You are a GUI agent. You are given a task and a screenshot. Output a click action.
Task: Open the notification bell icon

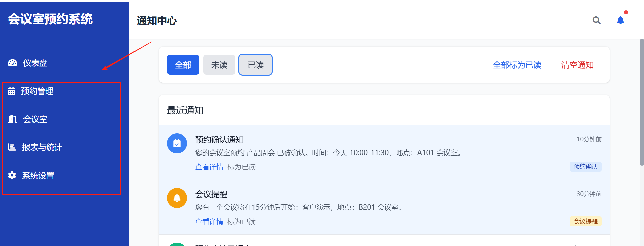pos(620,20)
